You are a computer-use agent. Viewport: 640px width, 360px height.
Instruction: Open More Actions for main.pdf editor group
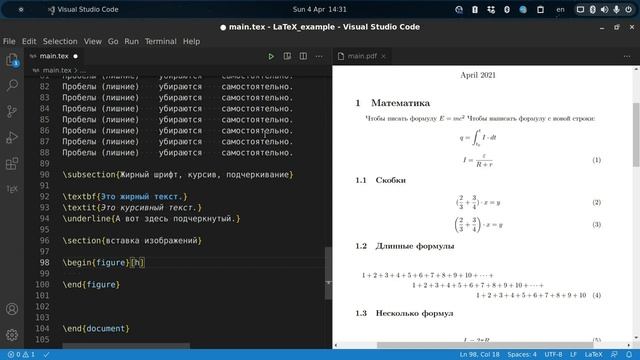pos(627,56)
